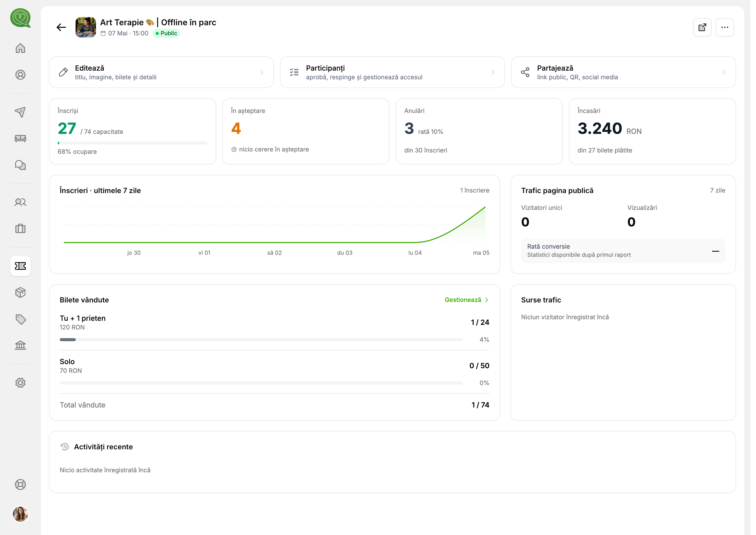This screenshot has height=535, width=756.
Task: Click the '7 zile' traffic label
Action: pyautogui.click(x=718, y=190)
